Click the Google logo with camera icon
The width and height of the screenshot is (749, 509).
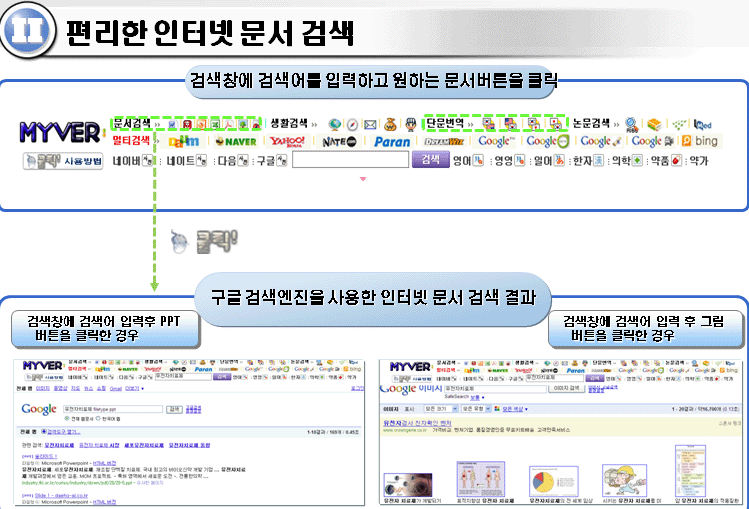653,141
